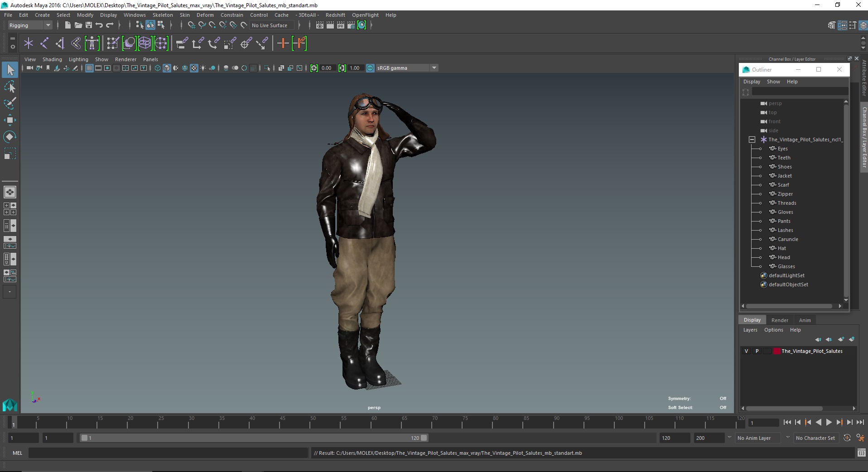Open Render Settings with the clapperboard gear icon

point(351,25)
